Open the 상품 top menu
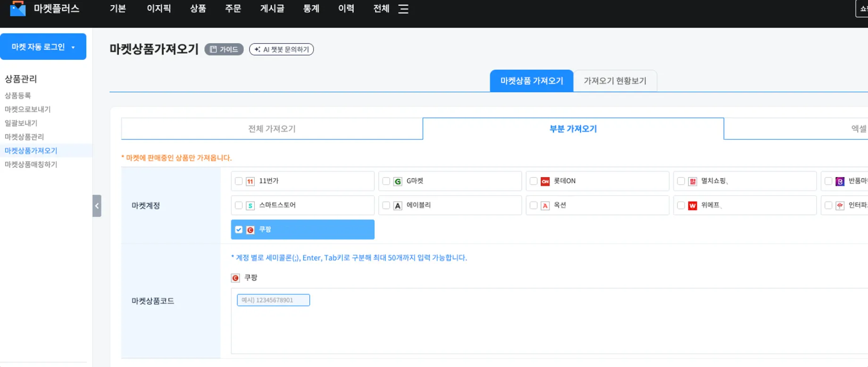 click(198, 9)
